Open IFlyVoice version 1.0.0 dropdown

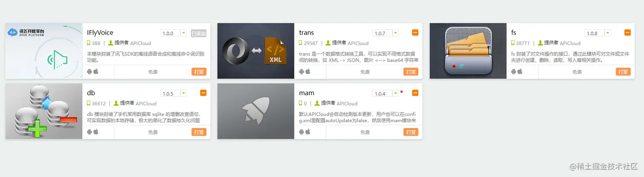point(173,33)
